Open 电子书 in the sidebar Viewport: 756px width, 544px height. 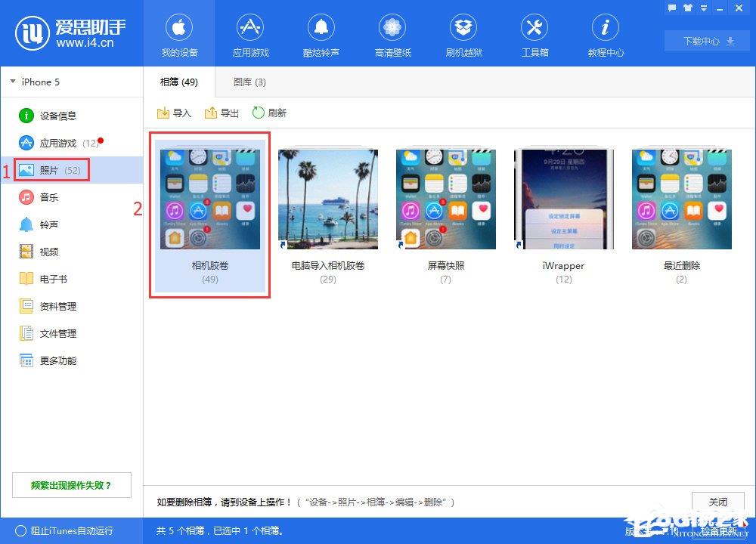[x=43, y=279]
